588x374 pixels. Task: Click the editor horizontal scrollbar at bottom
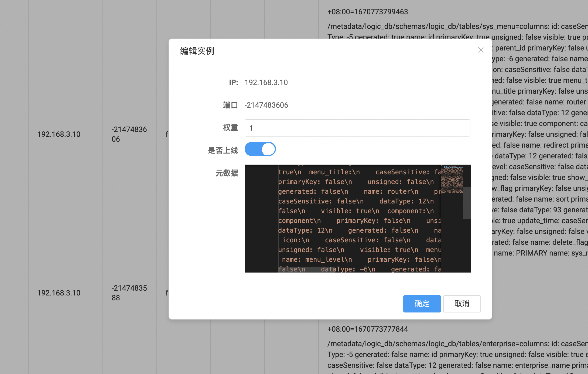[x=307, y=270]
